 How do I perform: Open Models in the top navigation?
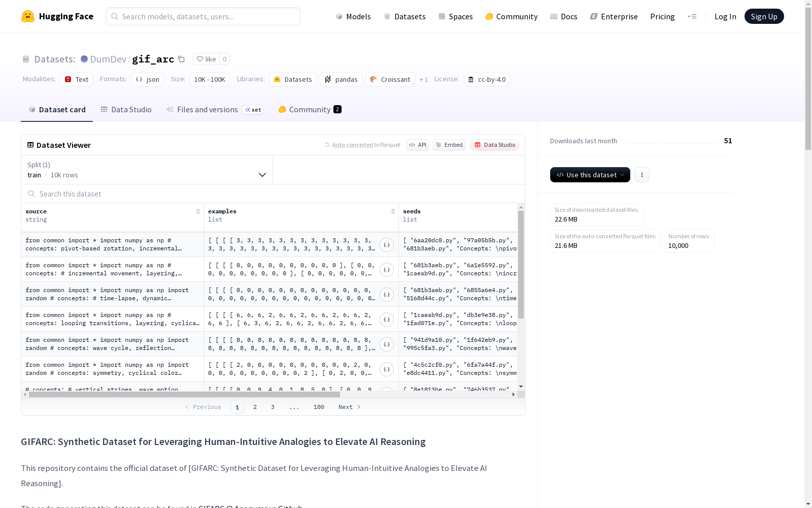[353, 16]
